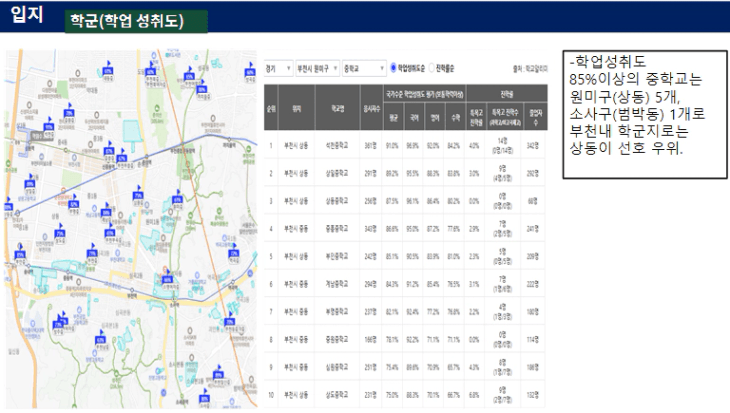Click the 평균 column header
The height and width of the screenshot is (413, 730).
click(x=393, y=118)
